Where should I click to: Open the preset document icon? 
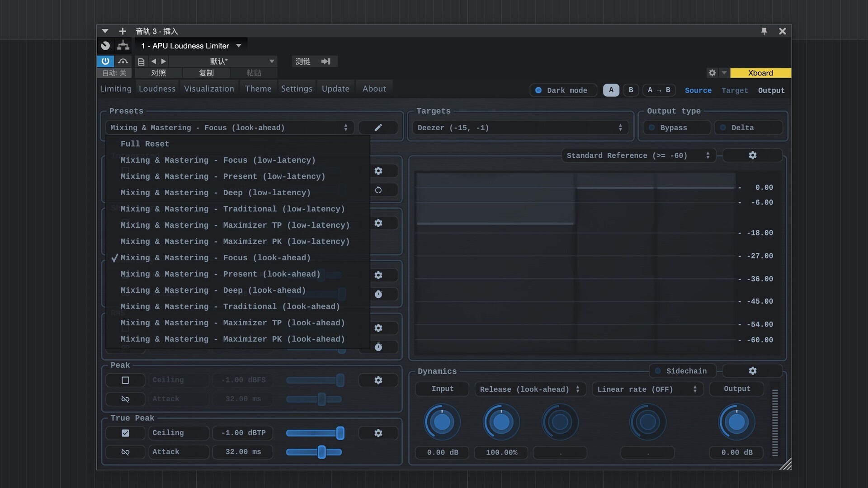pyautogui.click(x=141, y=61)
